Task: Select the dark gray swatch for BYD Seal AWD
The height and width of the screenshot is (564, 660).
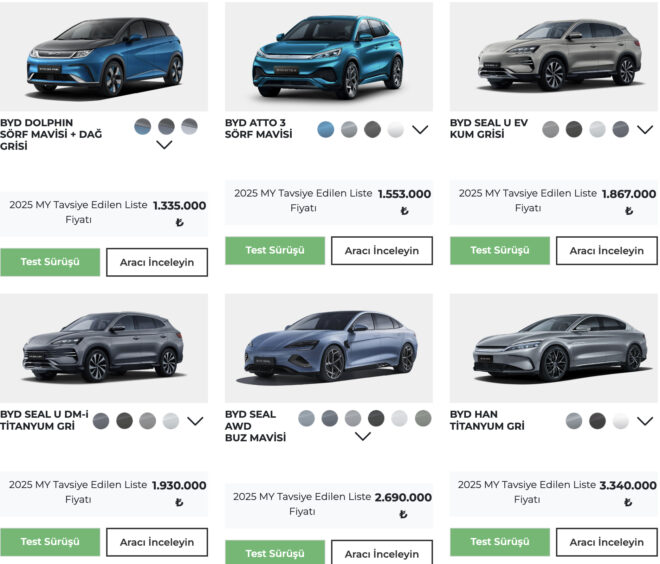Action: point(376,418)
